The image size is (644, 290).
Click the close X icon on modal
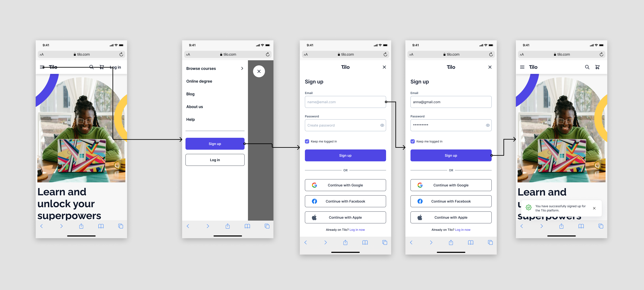384,67
